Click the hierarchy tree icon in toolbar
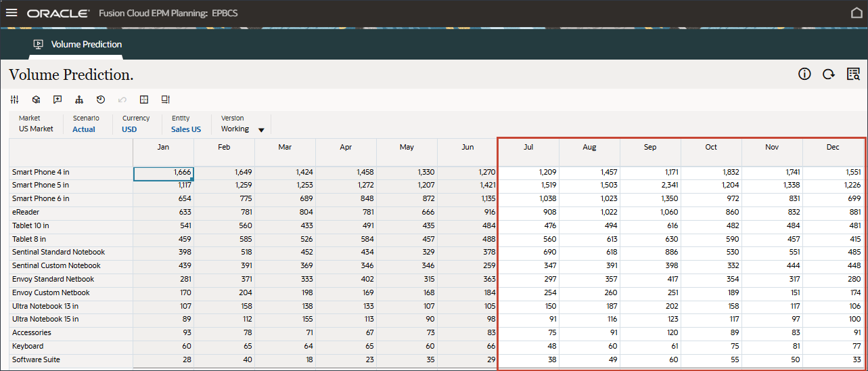The image size is (868, 371). pos(79,100)
